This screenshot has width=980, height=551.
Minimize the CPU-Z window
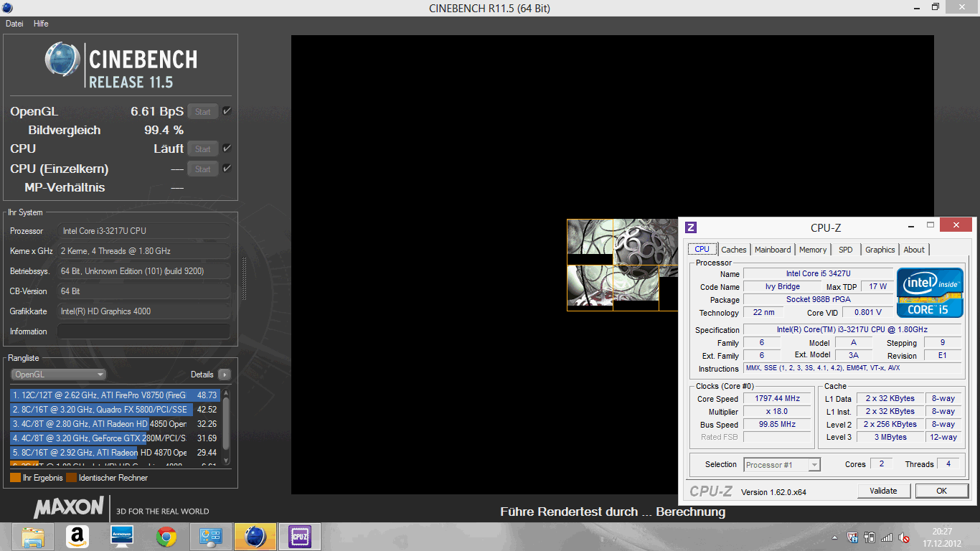pyautogui.click(x=910, y=225)
